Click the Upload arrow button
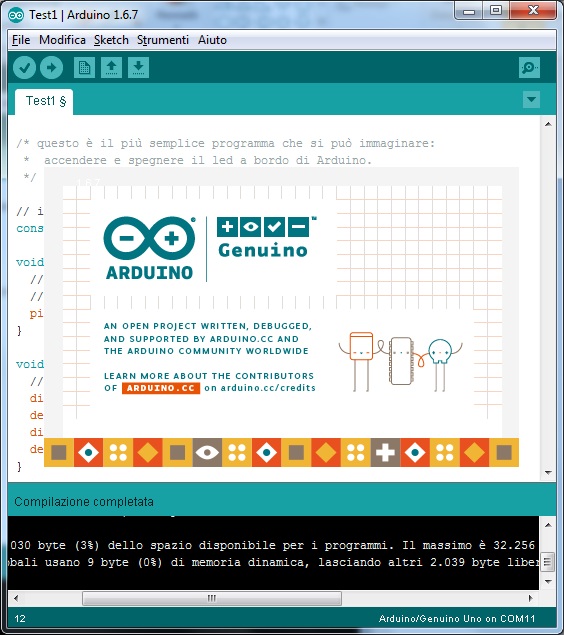Viewport: 564px width, 635px height. coord(51,67)
